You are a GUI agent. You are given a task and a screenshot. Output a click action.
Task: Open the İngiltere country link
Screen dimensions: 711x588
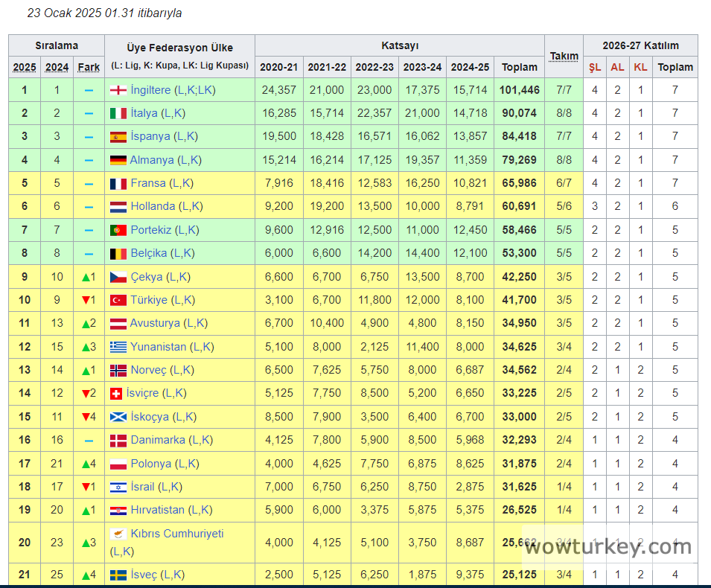[x=150, y=90]
